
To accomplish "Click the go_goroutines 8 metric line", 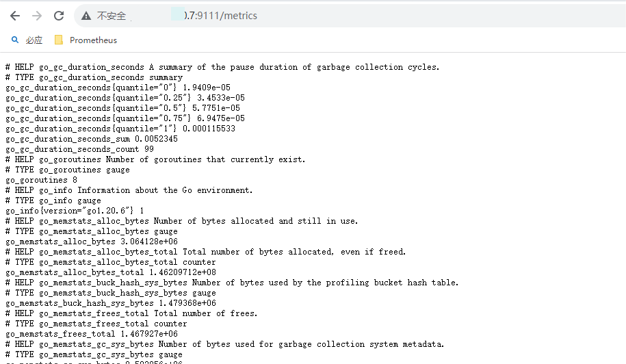I will pyautogui.click(x=41, y=180).
